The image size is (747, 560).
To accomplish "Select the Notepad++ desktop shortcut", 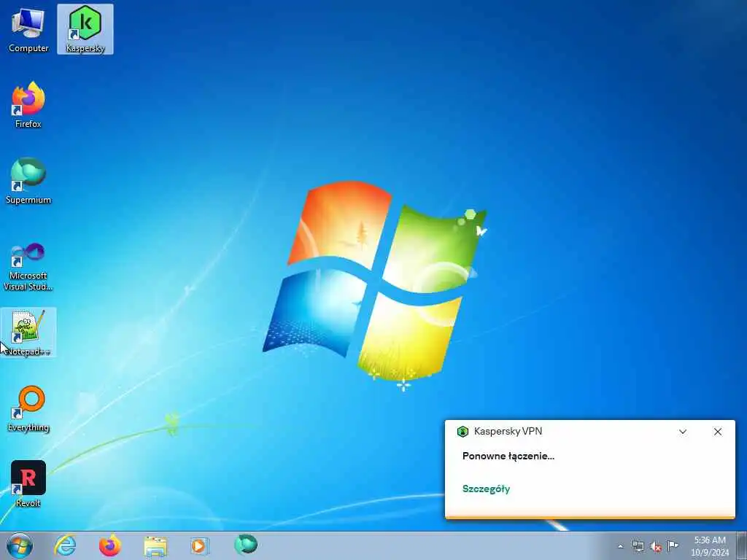I will [x=28, y=332].
